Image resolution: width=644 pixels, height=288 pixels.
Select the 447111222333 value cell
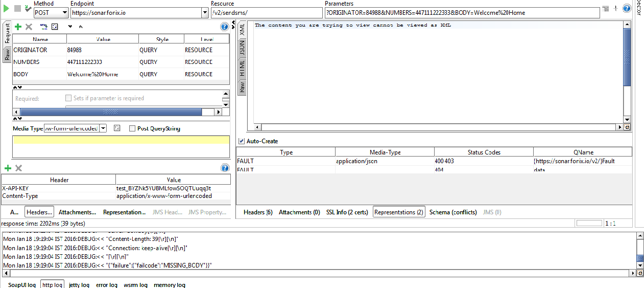click(103, 62)
